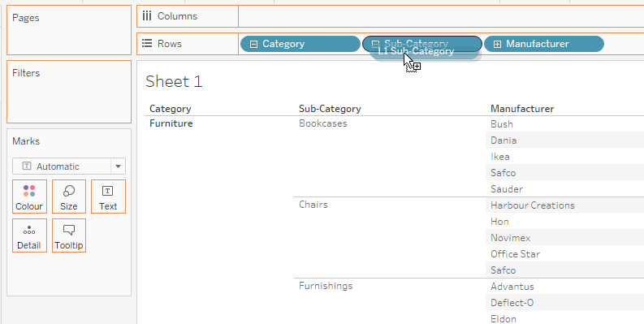The width and height of the screenshot is (644, 324).
Task: Open the Colour marks card
Action: 29,197
